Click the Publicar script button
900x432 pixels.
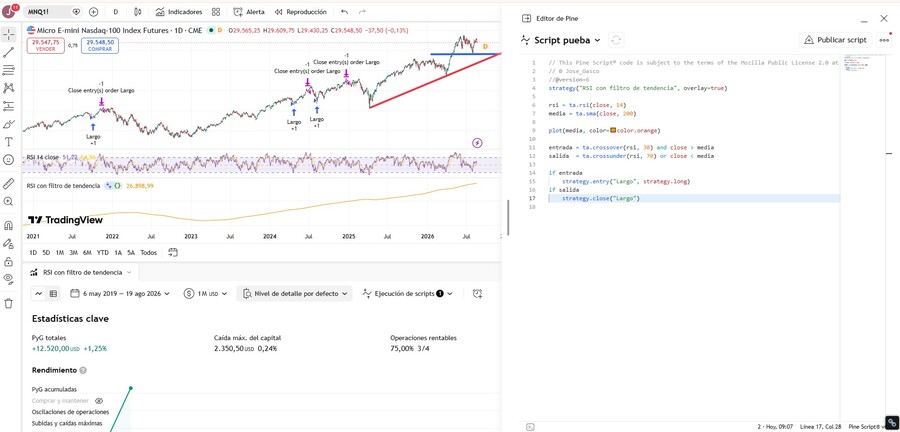tap(835, 40)
